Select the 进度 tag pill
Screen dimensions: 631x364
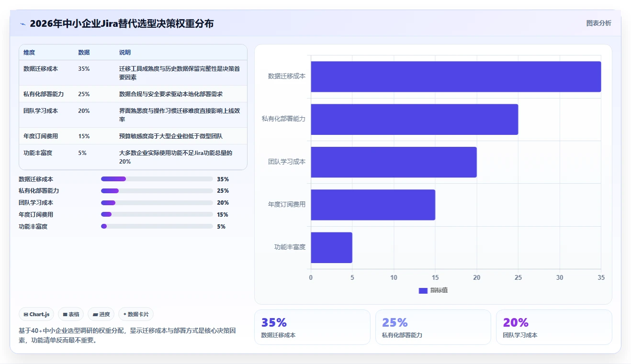[101, 314]
